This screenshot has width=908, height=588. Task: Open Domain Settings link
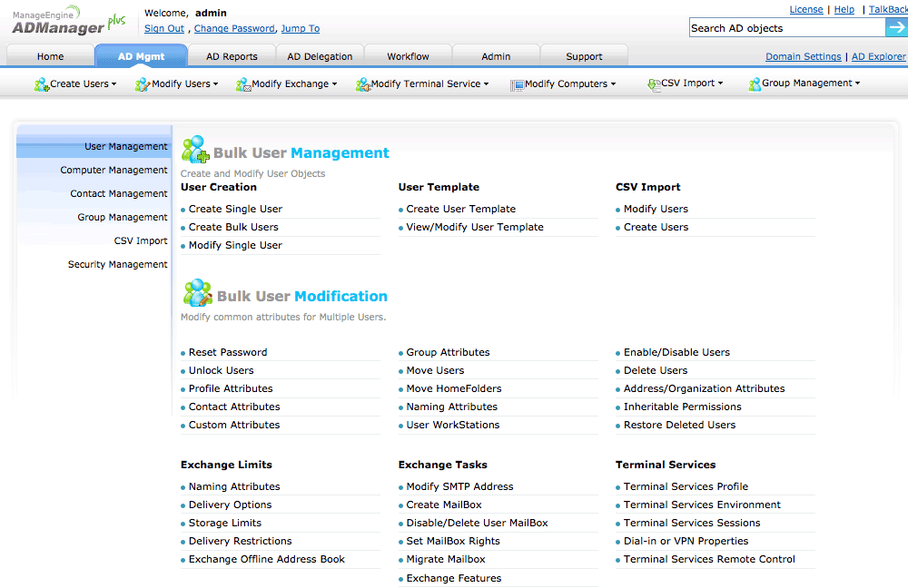click(x=804, y=56)
